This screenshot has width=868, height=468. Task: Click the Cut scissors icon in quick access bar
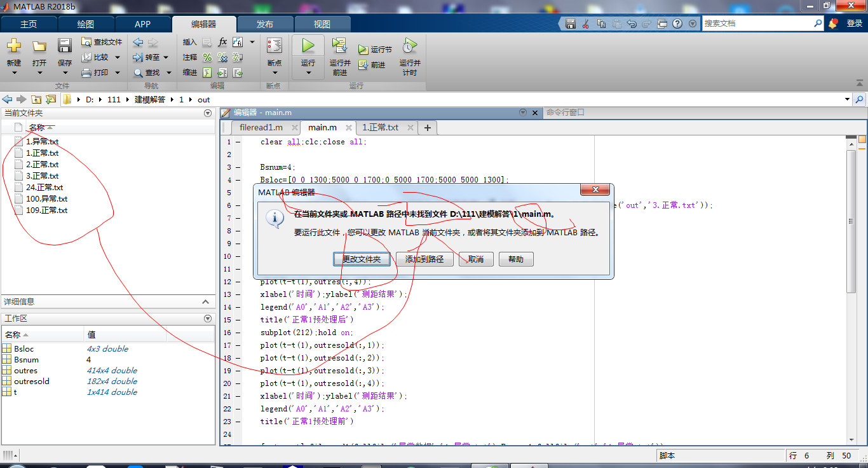point(585,24)
